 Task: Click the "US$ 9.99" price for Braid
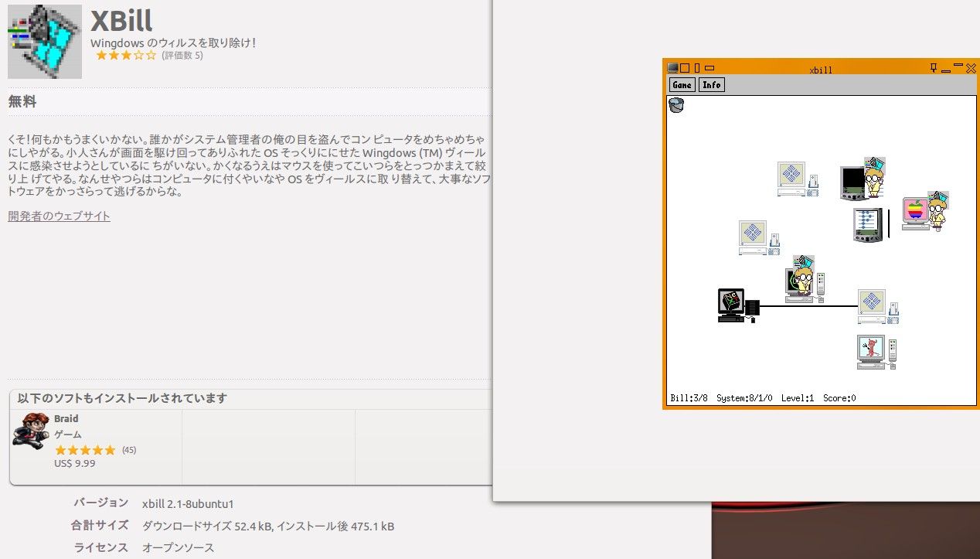pyautogui.click(x=74, y=464)
